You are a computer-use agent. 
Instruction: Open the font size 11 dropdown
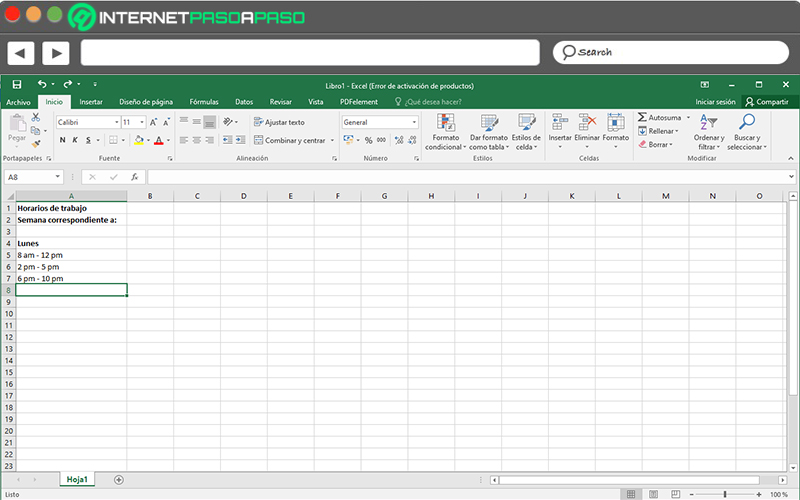(x=142, y=122)
